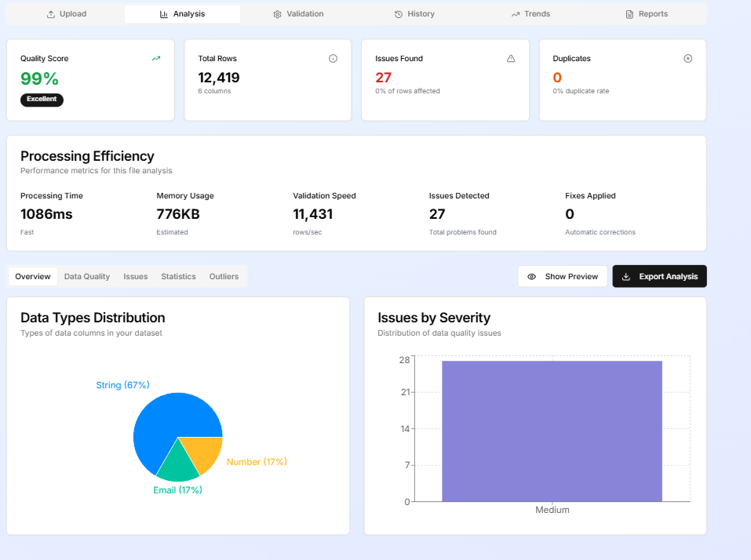Switch to the Data Quality tab
The image size is (751, 560).
coord(86,276)
